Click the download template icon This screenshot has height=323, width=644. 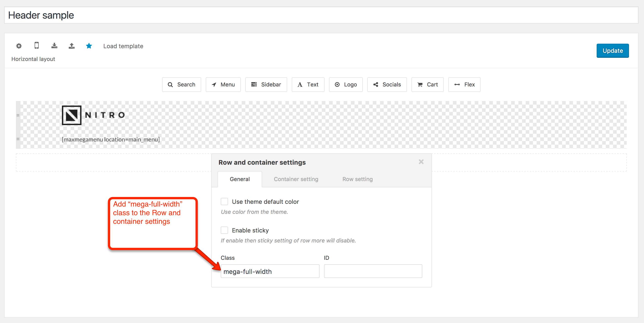(54, 46)
